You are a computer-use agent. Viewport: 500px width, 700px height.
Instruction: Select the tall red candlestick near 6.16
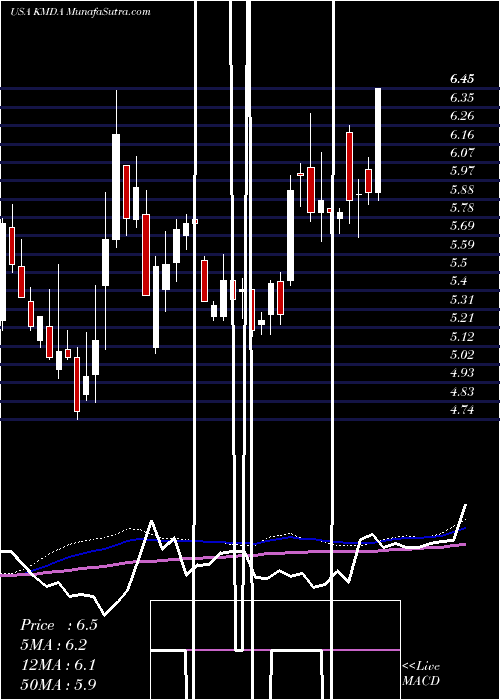point(350,166)
